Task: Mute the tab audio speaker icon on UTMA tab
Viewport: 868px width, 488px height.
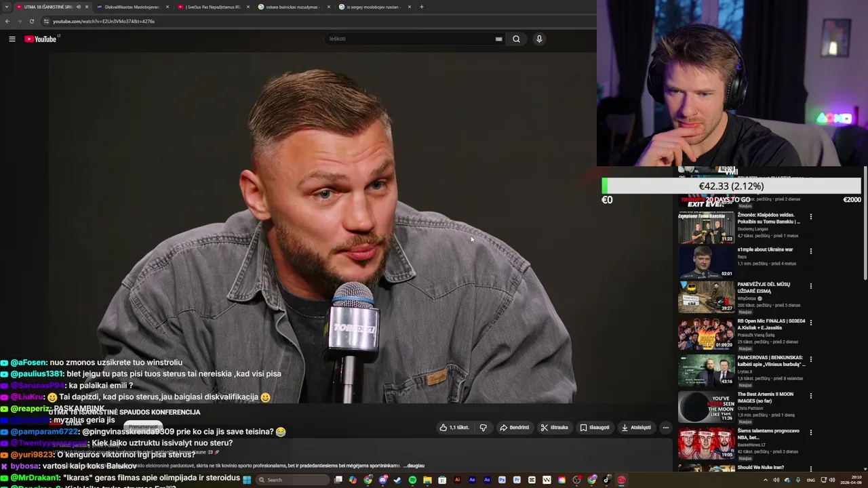Action: pyautogui.click(x=79, y=7)
